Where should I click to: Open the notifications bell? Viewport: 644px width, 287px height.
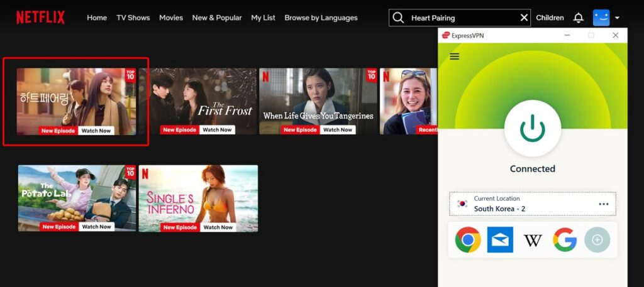pyautogui.click(x=579, y=18)
